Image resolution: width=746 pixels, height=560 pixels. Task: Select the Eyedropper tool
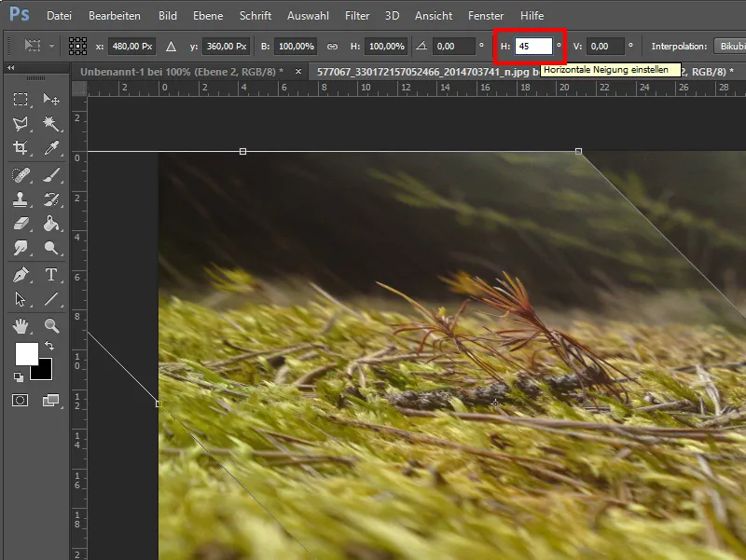[51, 148]
